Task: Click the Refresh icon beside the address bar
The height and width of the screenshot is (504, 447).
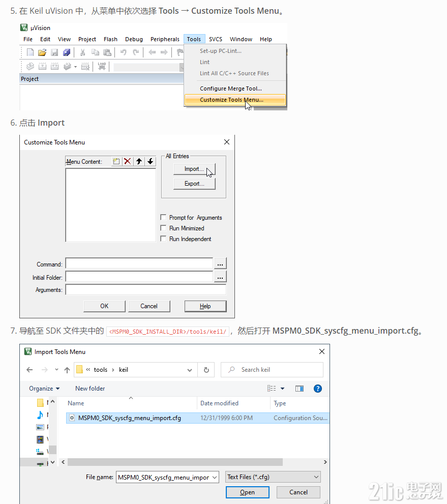Action: point(206,370)
